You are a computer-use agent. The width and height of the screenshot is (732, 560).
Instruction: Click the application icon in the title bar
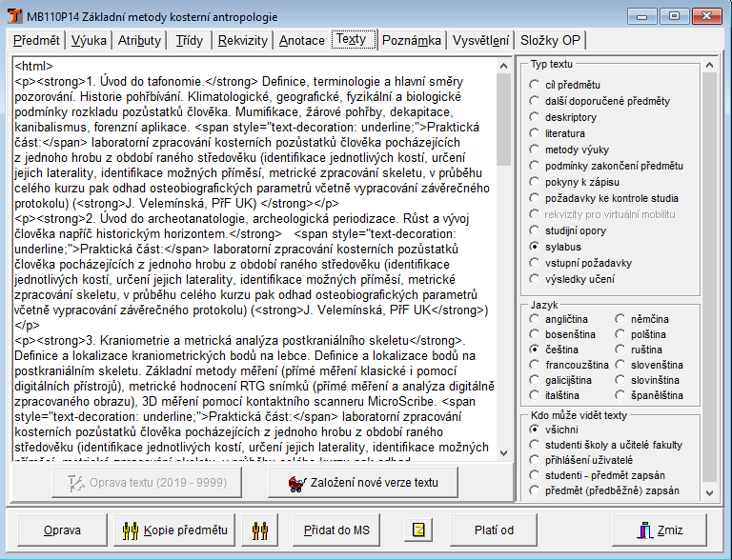pos(14,16)
